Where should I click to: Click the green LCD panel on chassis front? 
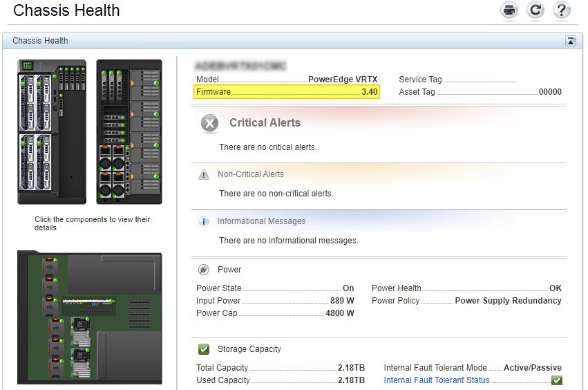point(28,66)
